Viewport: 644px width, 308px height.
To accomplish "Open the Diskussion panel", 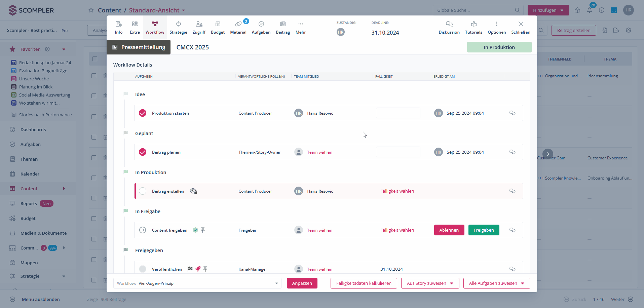I will click(x=449, y=27).
